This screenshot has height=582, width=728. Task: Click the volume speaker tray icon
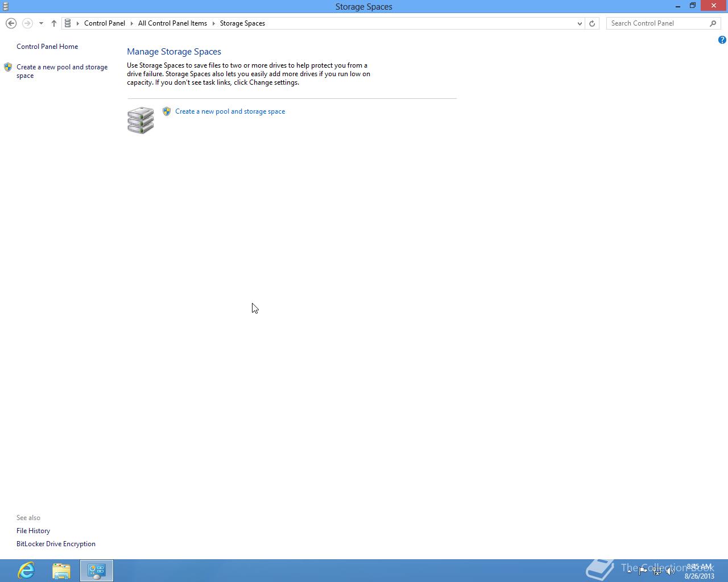click(671, 571)
